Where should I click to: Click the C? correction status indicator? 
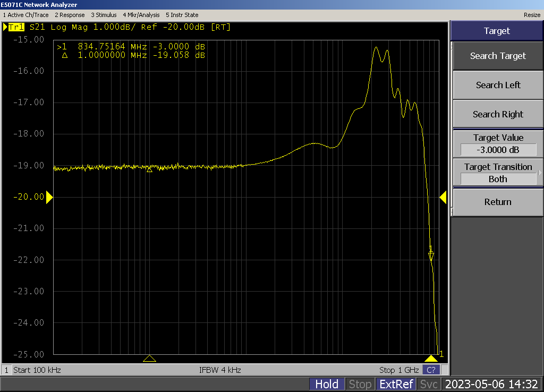click(431, 370)
